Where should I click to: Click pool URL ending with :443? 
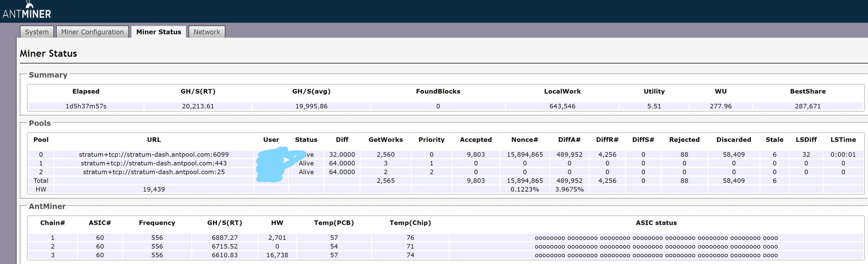(x=154, y=163)
